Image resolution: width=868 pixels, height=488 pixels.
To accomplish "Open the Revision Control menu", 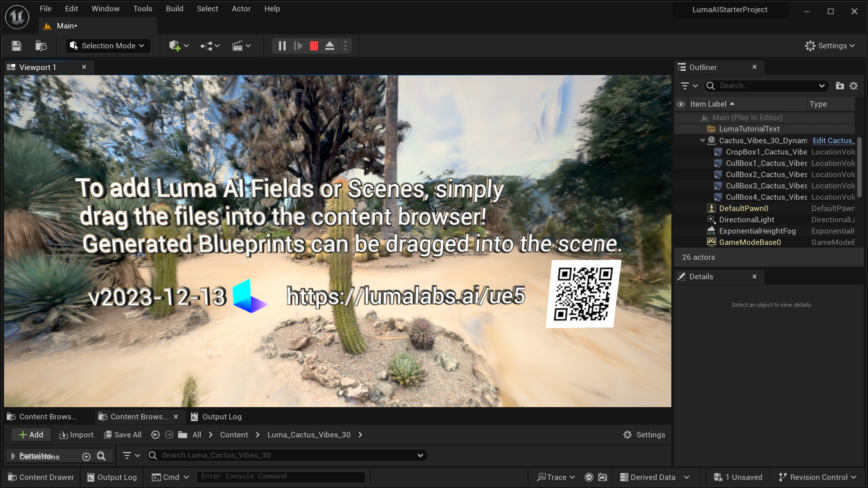I will tap(817, 477).
